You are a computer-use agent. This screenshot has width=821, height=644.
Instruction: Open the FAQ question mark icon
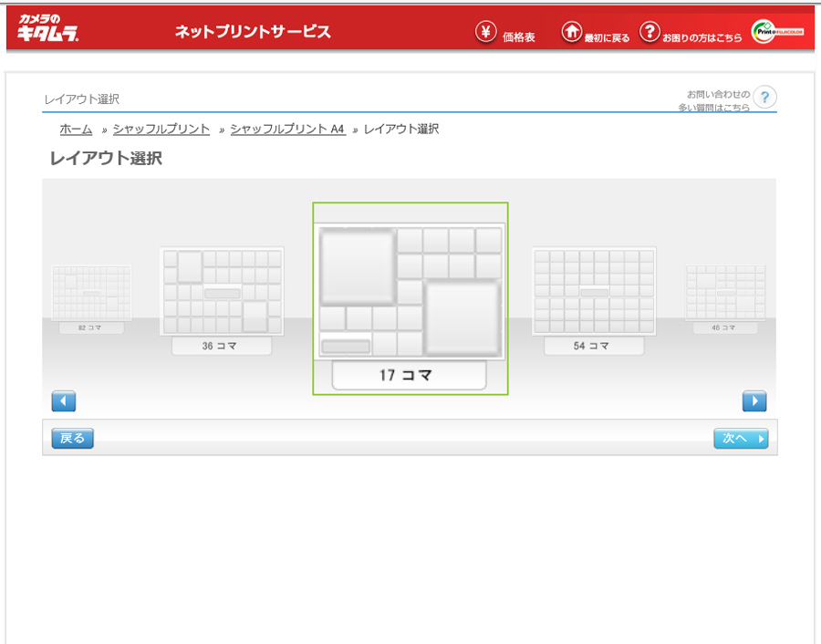pyautogui.click(x=764, y=98)
